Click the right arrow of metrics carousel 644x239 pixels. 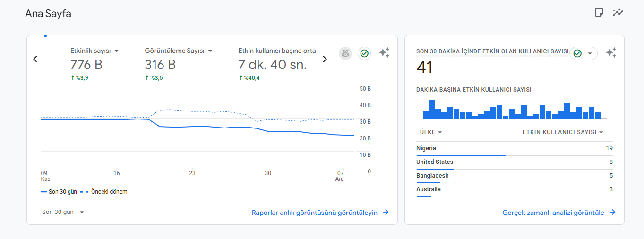[x=325, y=59]
